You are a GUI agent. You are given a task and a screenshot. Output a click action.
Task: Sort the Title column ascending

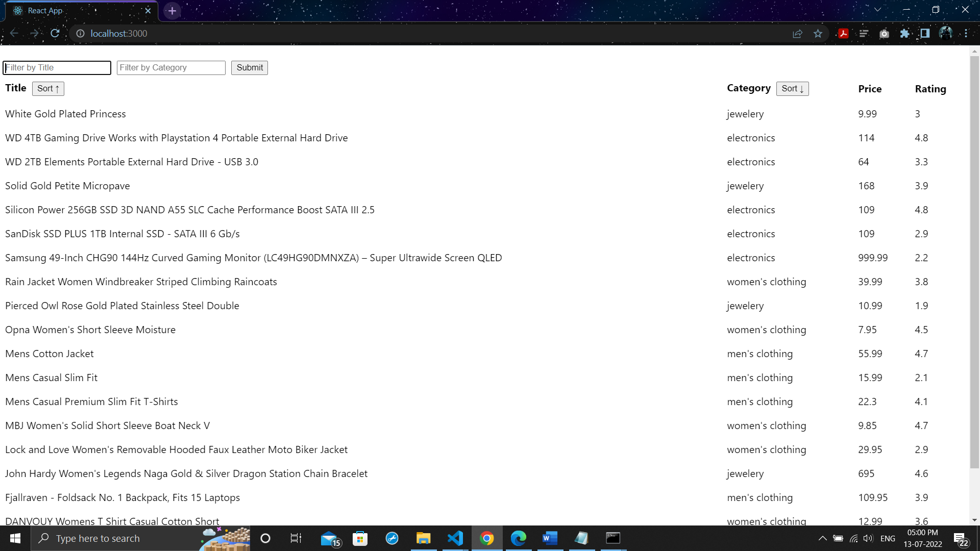coord(48,88)
